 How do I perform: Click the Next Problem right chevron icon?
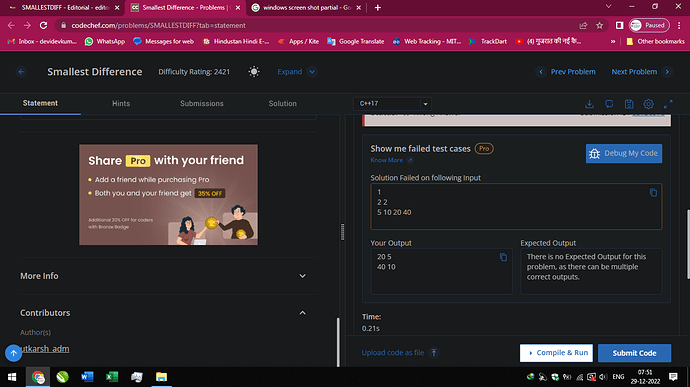pos(667,72)
